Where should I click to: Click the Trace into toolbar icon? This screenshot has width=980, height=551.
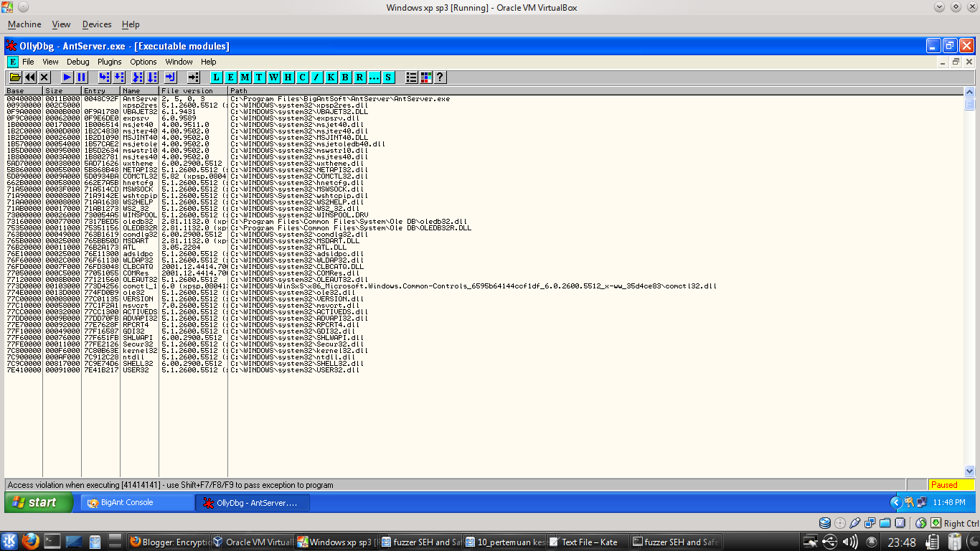coord(137,77)
